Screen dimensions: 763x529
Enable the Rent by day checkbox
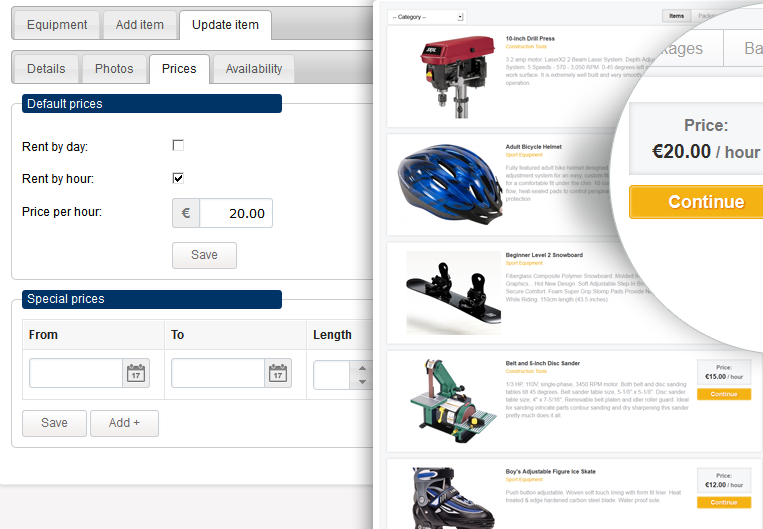178,145
